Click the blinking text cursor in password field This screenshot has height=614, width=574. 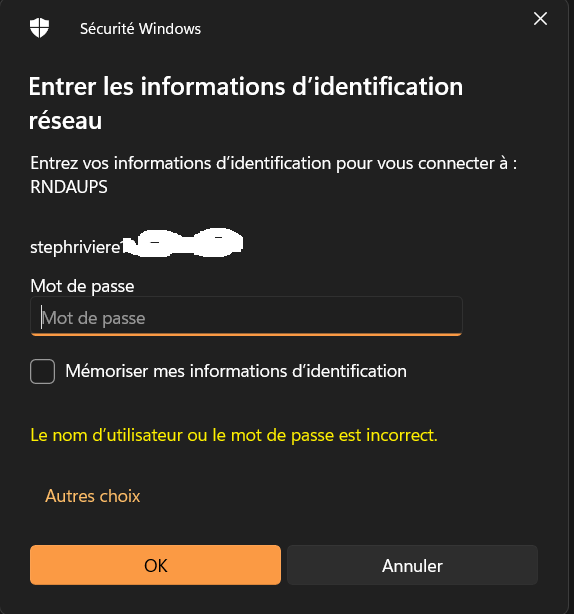tap(41, 318)
